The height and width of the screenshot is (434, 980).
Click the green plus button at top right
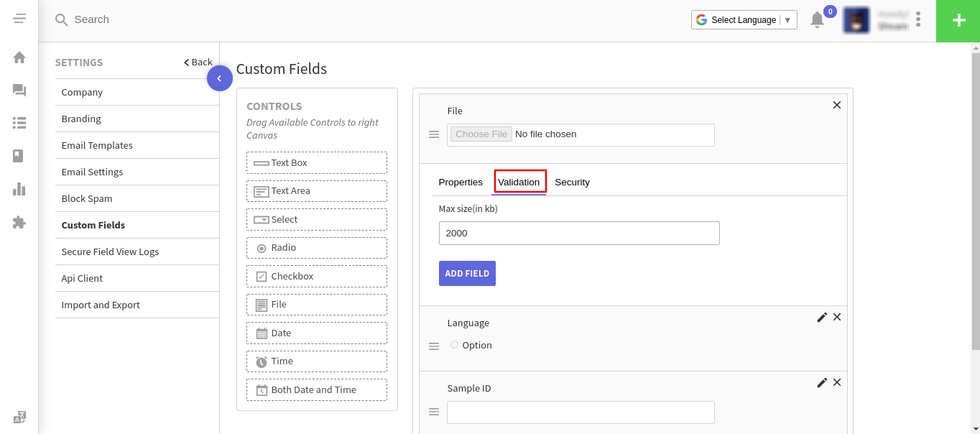click(958, 21)
